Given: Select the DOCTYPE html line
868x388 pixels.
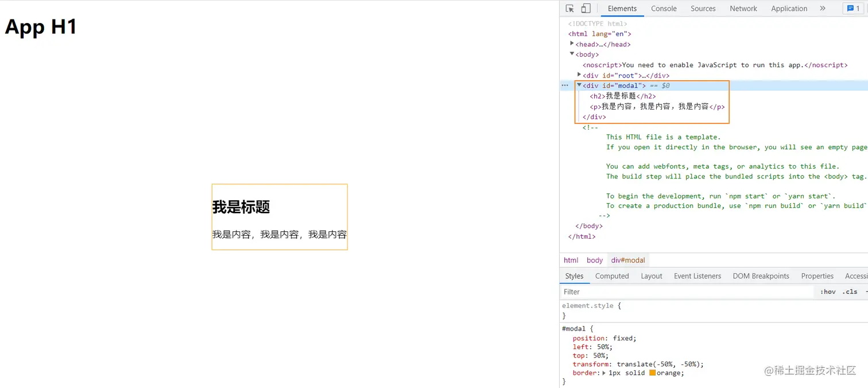Looking at the screenshot, I should tap(598, 24).
